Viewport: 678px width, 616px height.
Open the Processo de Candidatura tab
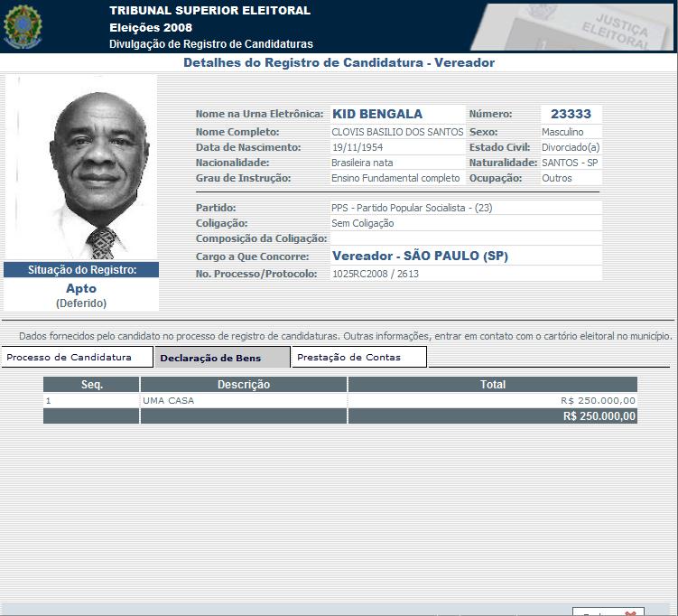pyautogui.click(x=77, y=357)
